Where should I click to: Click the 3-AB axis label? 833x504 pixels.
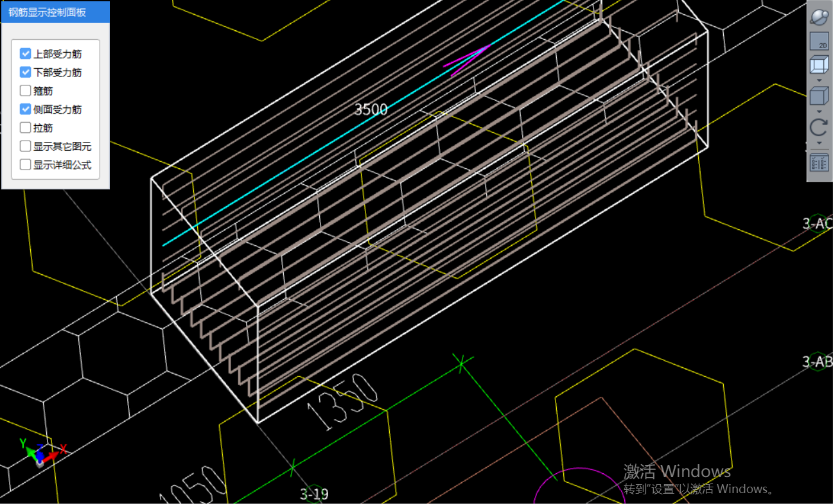point(817,361)
